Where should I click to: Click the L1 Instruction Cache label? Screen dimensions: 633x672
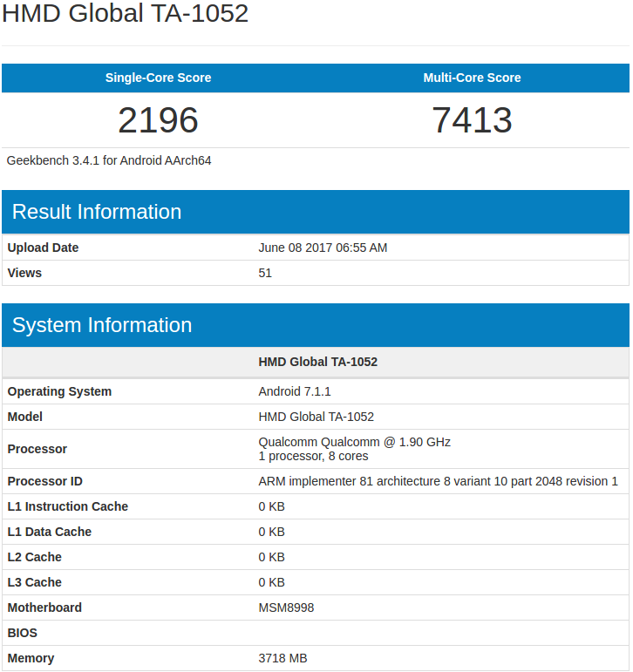(x=67, y=506)
